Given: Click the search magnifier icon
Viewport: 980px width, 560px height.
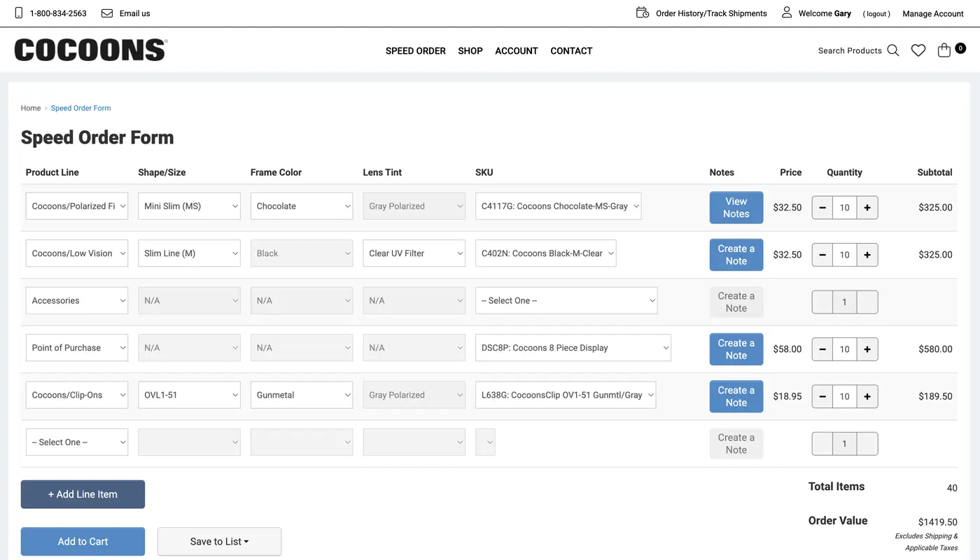Looking at the screenshot, I should coord(893,50).
